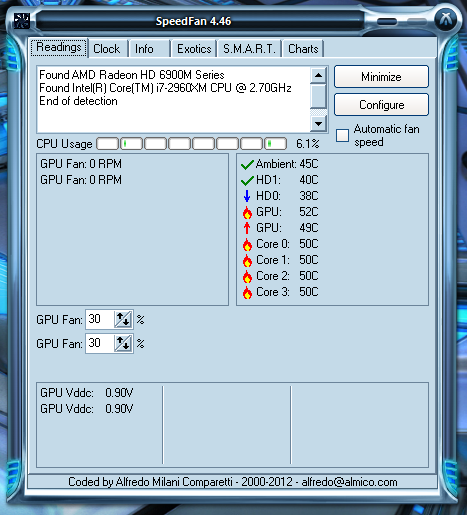
Task: Adjust the first GPU Fan percentage spinner arrows
Action: (x=123, y=319)
